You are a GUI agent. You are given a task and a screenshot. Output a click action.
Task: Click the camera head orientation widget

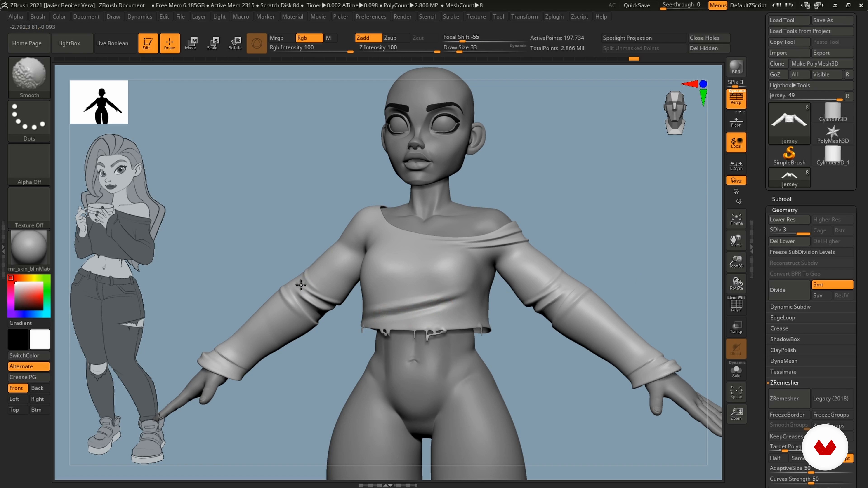pyautogui.click(x=675, y=113)
